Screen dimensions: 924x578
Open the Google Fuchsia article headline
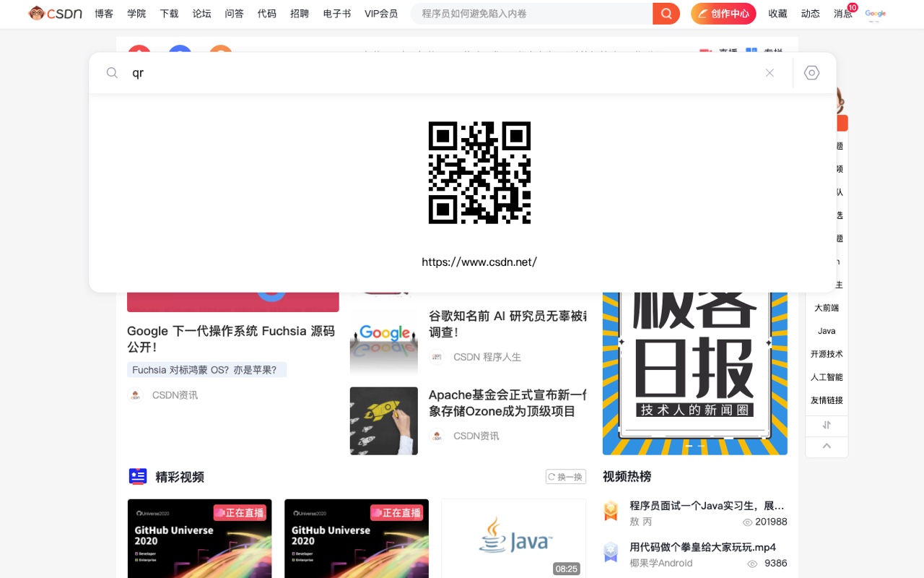tap(232, 339)
